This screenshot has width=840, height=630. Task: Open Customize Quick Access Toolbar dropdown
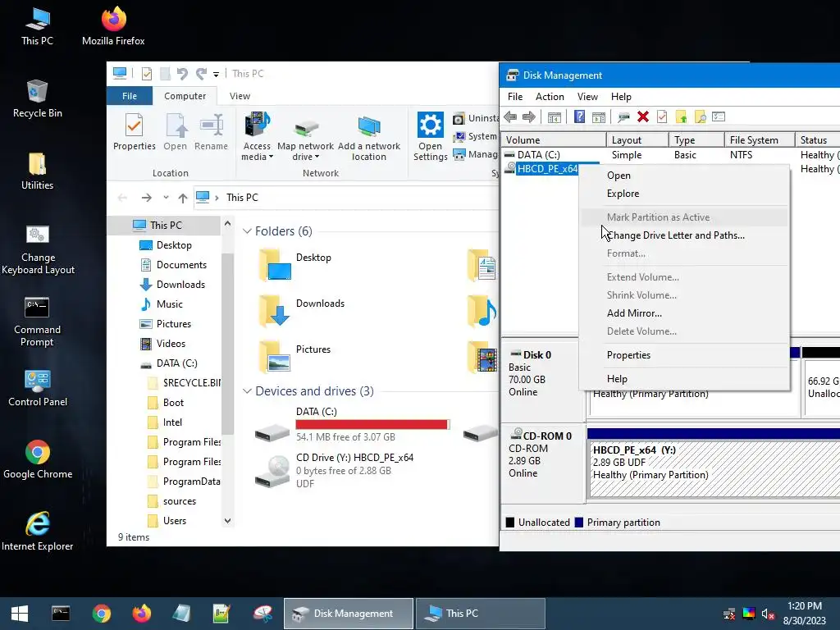(216, 74)
